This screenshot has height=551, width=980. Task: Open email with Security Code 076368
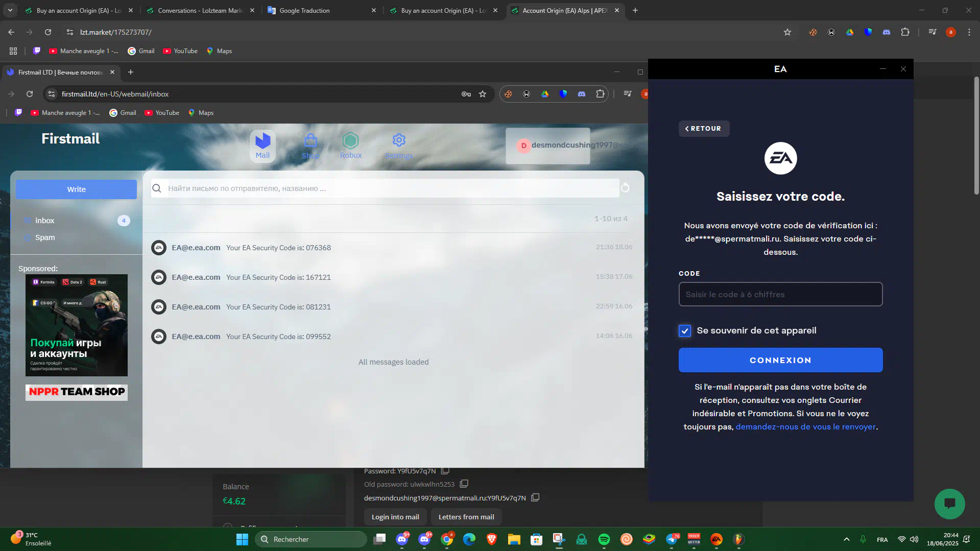392,248
